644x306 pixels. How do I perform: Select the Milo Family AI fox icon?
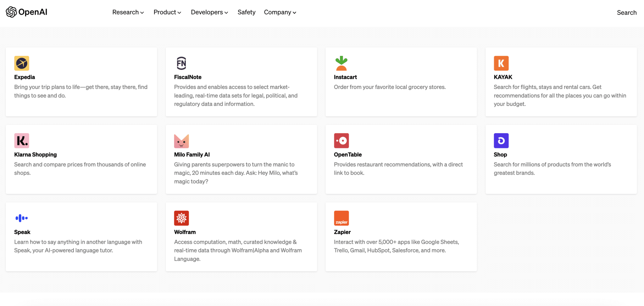(x=181, y=140)
